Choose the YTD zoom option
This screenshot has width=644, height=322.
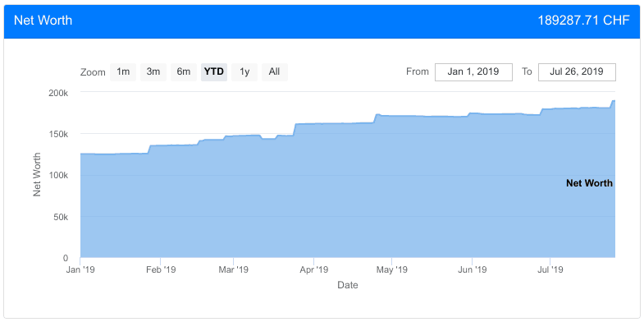[x=214, y=72]
